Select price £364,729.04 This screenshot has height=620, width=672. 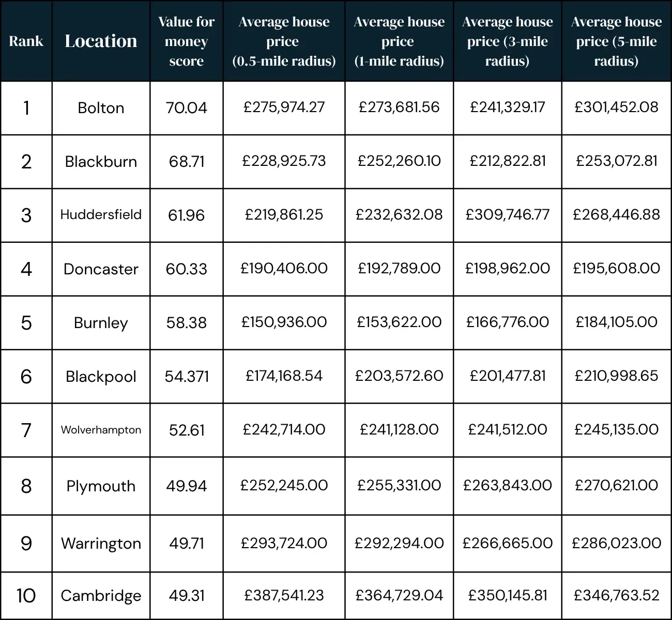coord(399,596)
